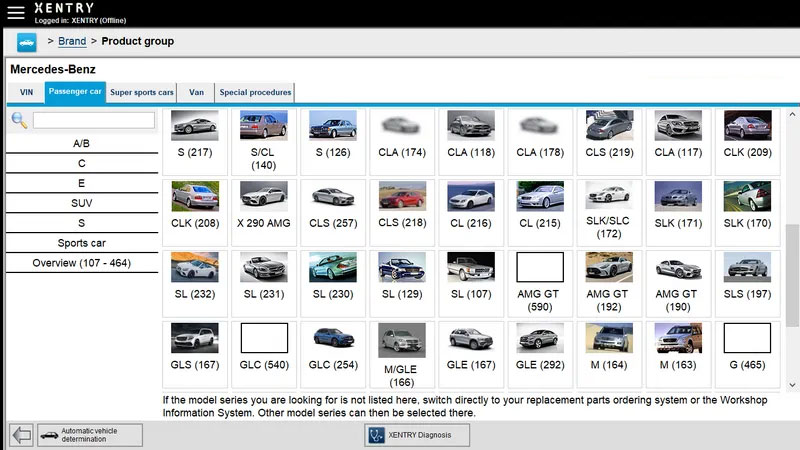Select the A/B category in sidebar
Viewport: 800px width, 450px height.
click(x=82, y=143)
